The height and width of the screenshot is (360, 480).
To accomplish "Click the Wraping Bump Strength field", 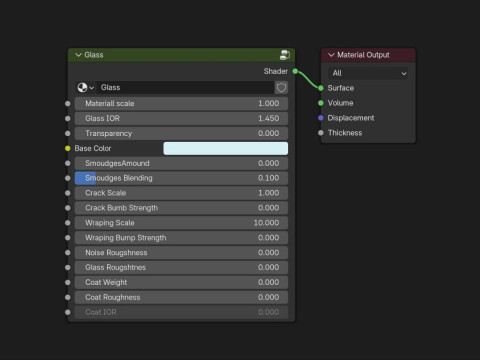I will click(181, 238).
